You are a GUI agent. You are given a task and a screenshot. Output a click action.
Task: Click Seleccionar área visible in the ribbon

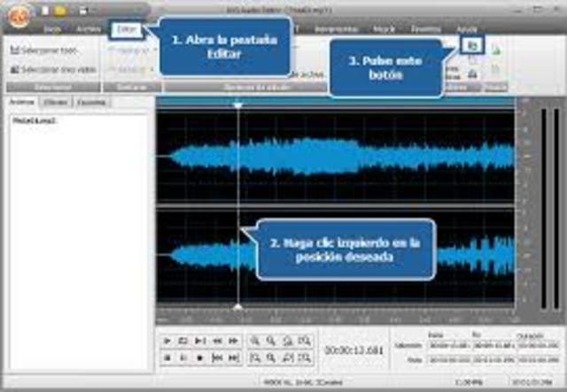coord(53,69)
